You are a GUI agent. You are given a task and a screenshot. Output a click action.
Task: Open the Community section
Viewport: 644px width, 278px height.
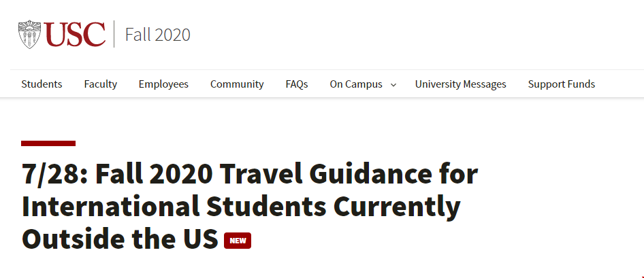tap(237, 84)
